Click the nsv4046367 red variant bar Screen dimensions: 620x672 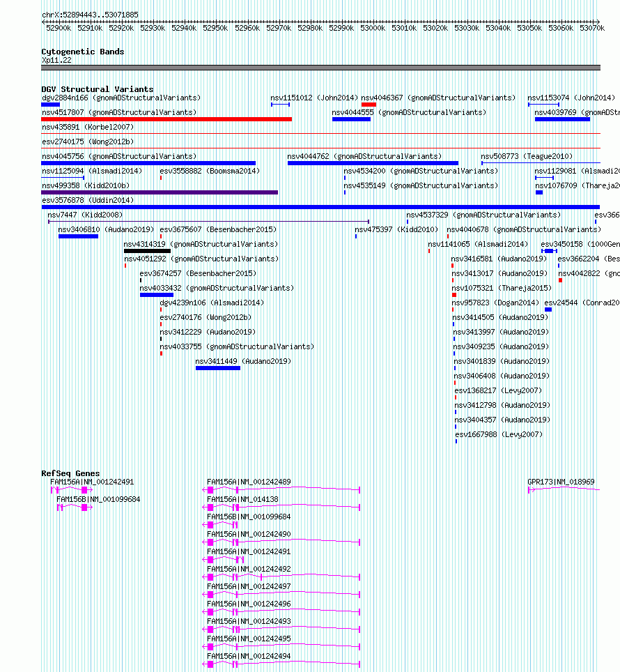pyautogui.click(x=369, y=105)
